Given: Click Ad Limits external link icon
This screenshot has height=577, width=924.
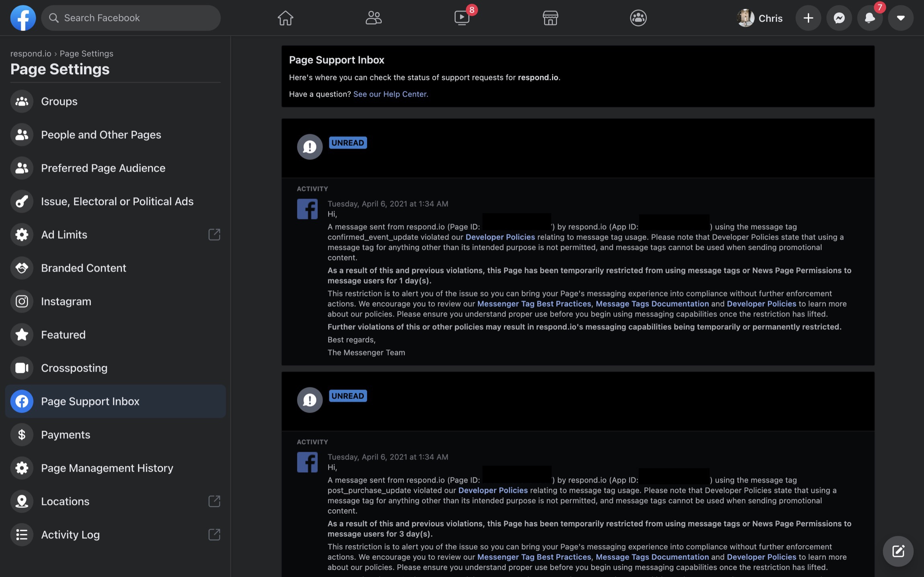Looking at the screenshot, I should (214, 234).
